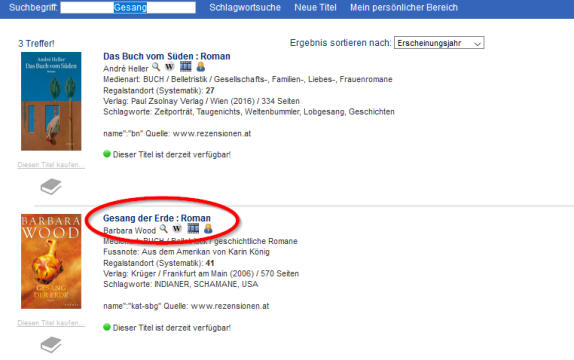The width and height of the screenshot is (574, 360).
Task: Click Diesen Titel kaufen under Barbara Wood cover
Action: [51, 323]
